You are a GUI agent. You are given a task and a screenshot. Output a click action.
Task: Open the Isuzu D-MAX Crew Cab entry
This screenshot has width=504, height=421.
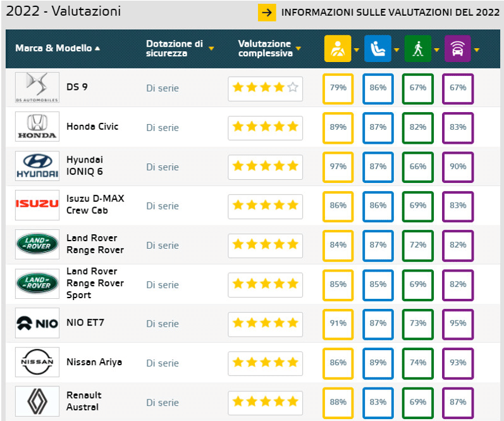point(95,204)
